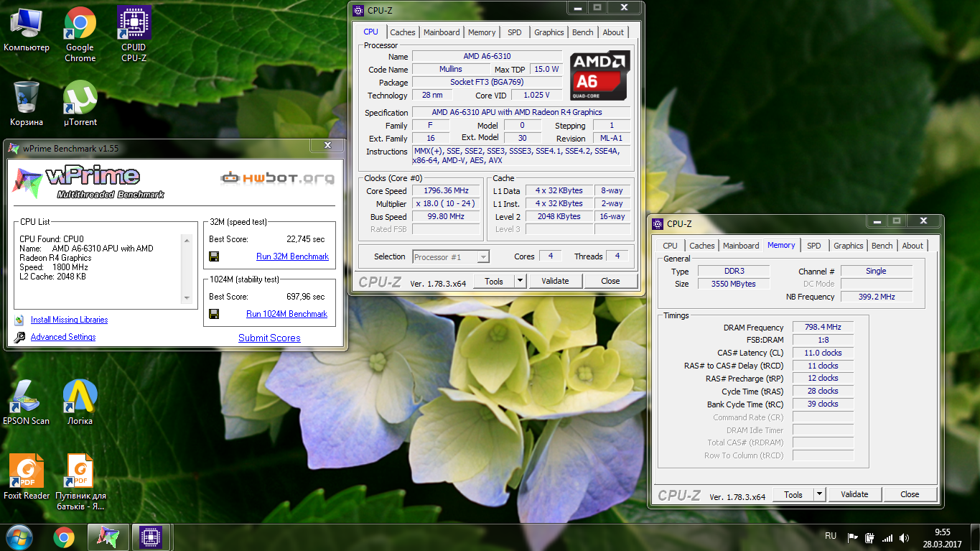Screen dimensions: 980x551
Task: Open Путівник для батьків PDF file
Action: pyautogui.click(x=80, y=482)
